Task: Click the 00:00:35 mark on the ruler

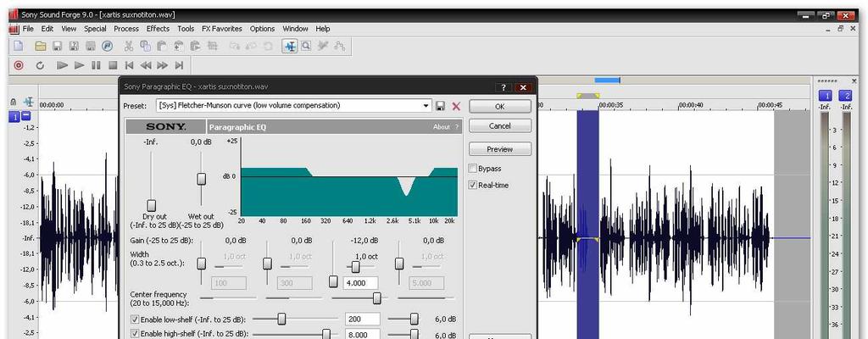Action: click(x=611, y=105)
